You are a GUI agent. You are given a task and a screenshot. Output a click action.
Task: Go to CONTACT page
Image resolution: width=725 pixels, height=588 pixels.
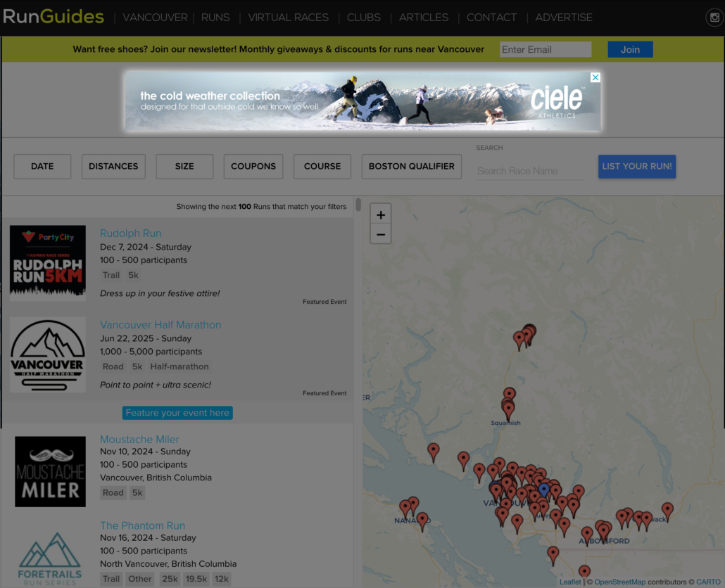pyautogui.click(x=491, y=18)
